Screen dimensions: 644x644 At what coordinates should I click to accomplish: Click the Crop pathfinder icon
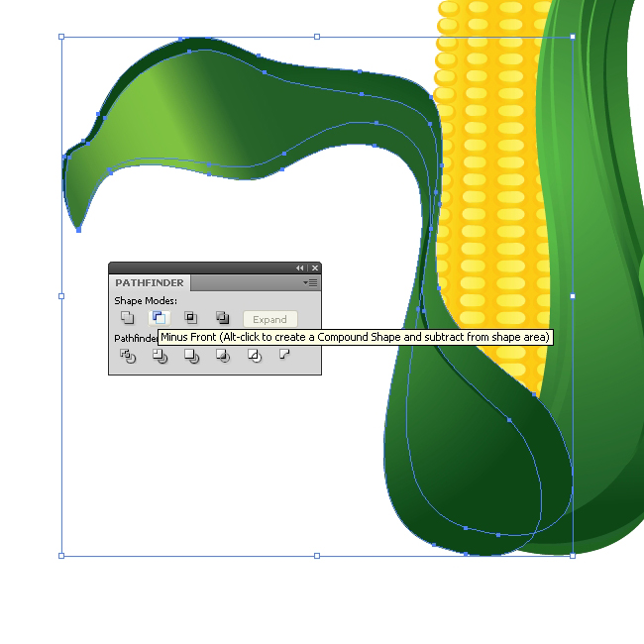pos(223,356)
